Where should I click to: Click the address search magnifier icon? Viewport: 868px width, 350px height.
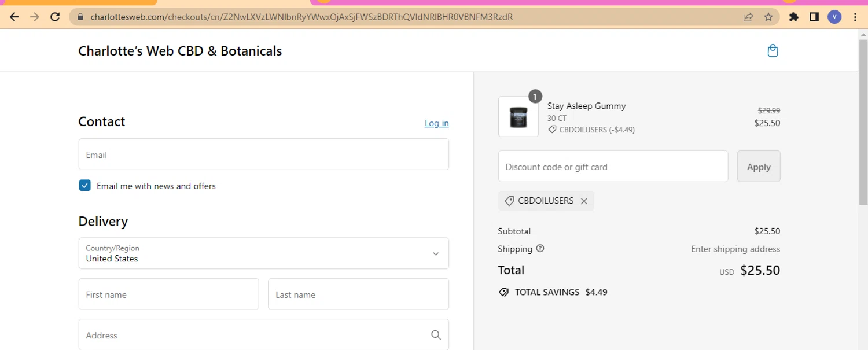click(436, 335)
